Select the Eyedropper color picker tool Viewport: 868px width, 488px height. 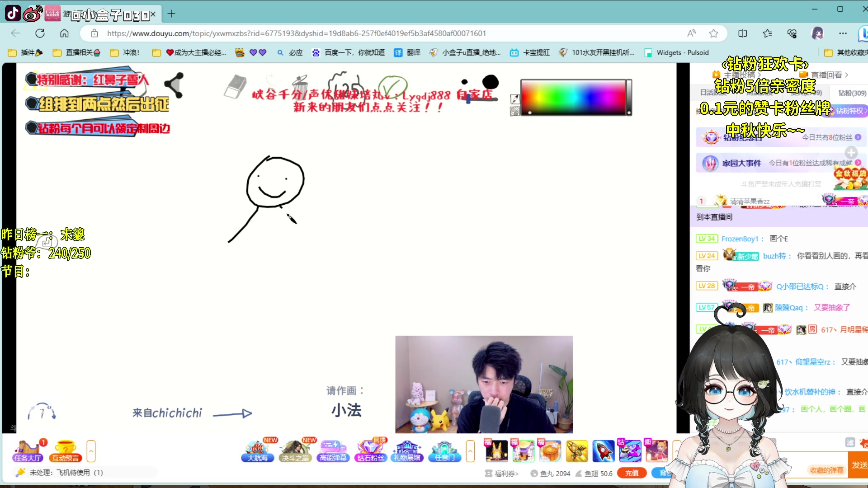coord(515,99)
